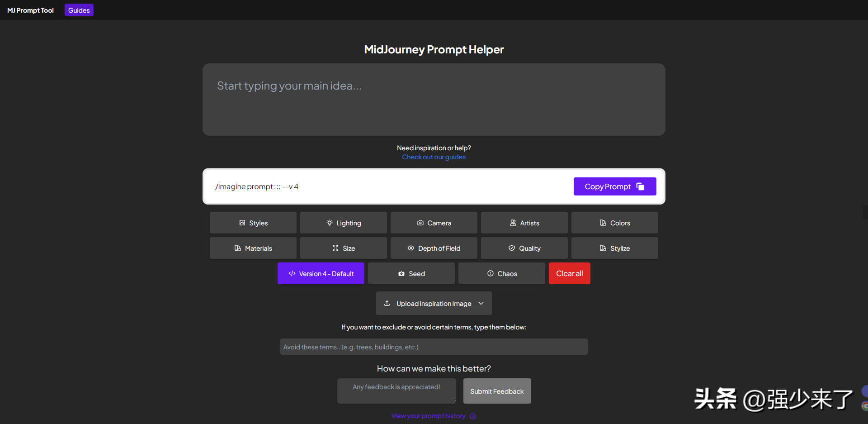Click the Quality shield icon
Screen dimensions: 868x424
[512, 248]
